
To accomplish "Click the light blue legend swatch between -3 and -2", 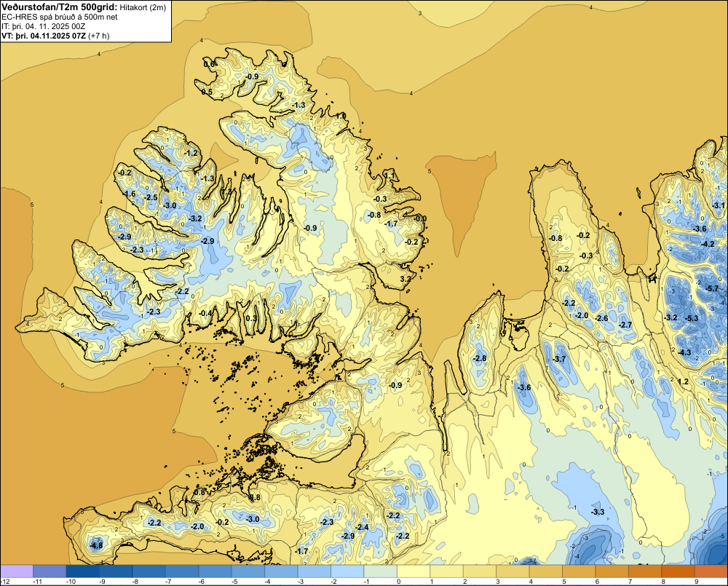I will [314, 571].
